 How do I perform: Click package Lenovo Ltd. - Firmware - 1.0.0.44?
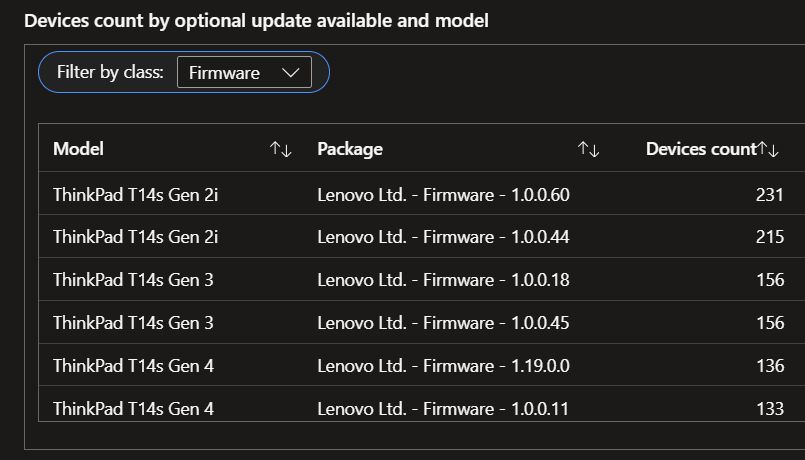pos(443,237)
